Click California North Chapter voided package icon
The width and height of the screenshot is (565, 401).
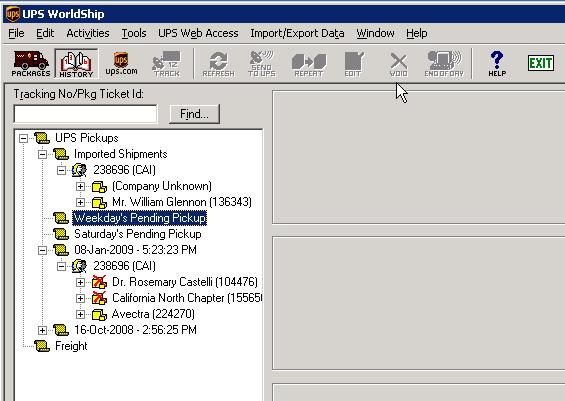point(99,298)
